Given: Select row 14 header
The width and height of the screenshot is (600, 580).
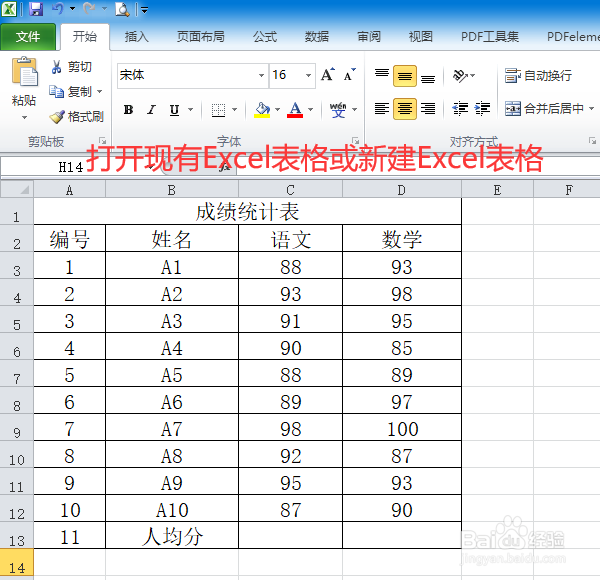Looking at the screenshot, I should pos(17,562).
